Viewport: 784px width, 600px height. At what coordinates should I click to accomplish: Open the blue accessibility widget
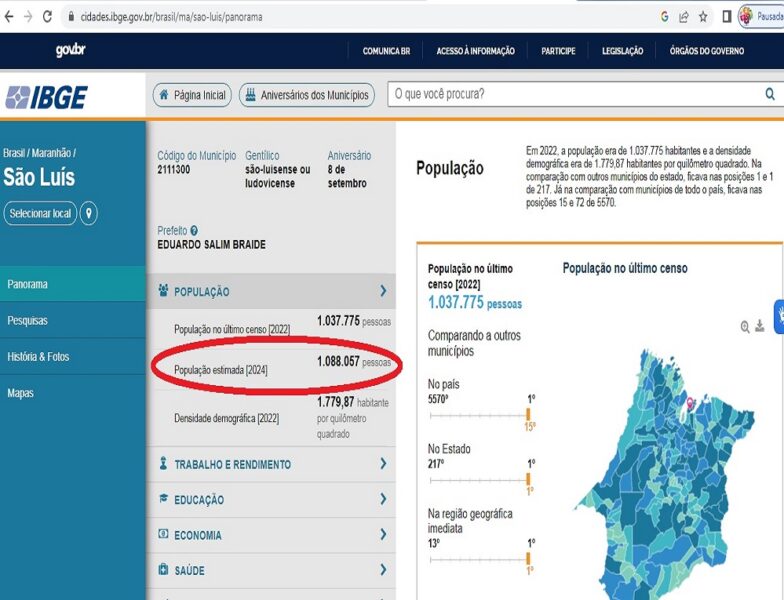coord(779,316)
